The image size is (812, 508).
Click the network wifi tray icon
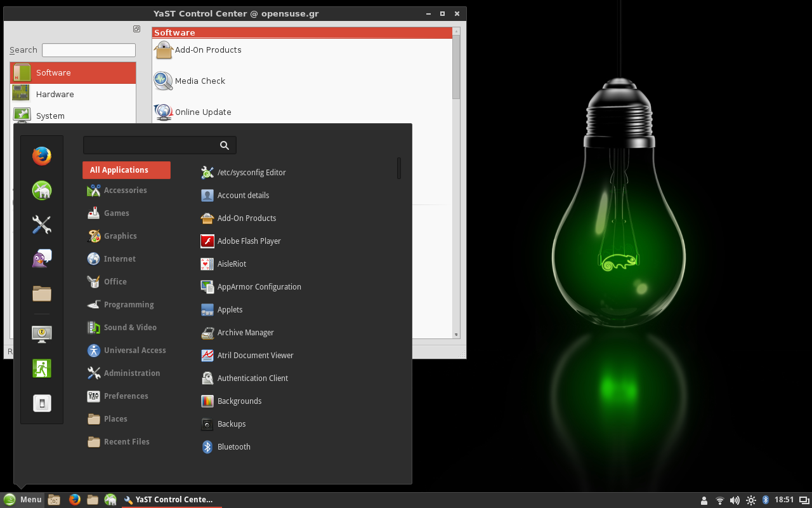(719, 500)
